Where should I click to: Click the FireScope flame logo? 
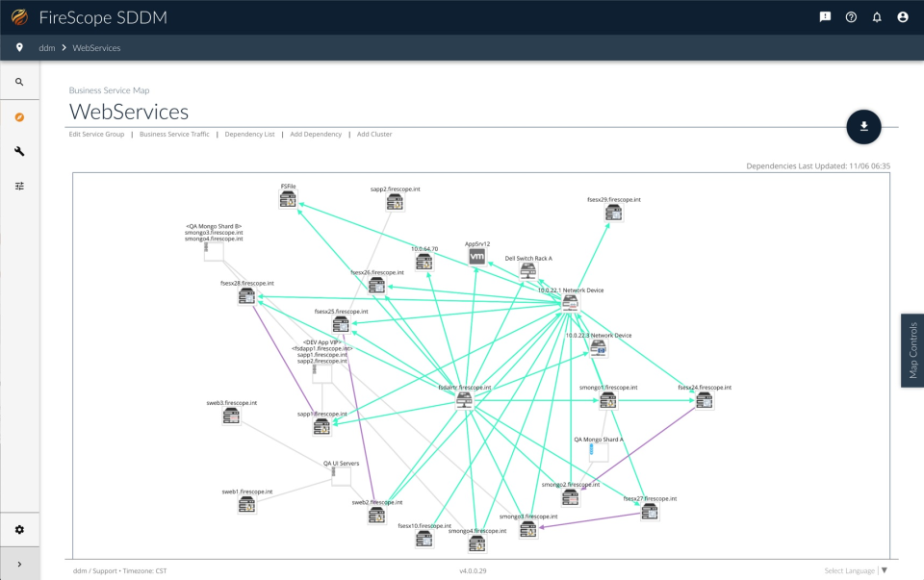click(19, 17)
